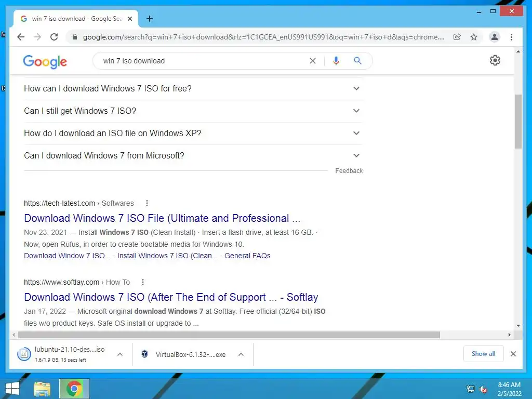Click the Chrome back arrow
This screenshot has height=399, width=532.
(x=21, y=37)
